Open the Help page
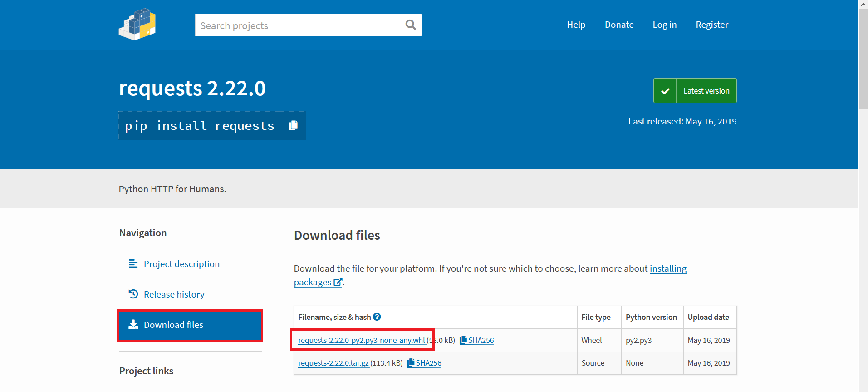868x392 pixels. point(576,25)
